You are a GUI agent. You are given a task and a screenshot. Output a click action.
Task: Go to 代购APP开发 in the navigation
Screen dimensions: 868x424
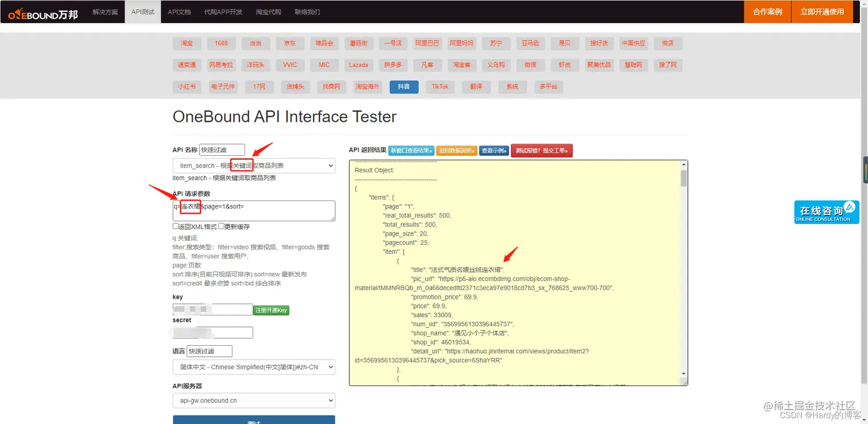223,12
